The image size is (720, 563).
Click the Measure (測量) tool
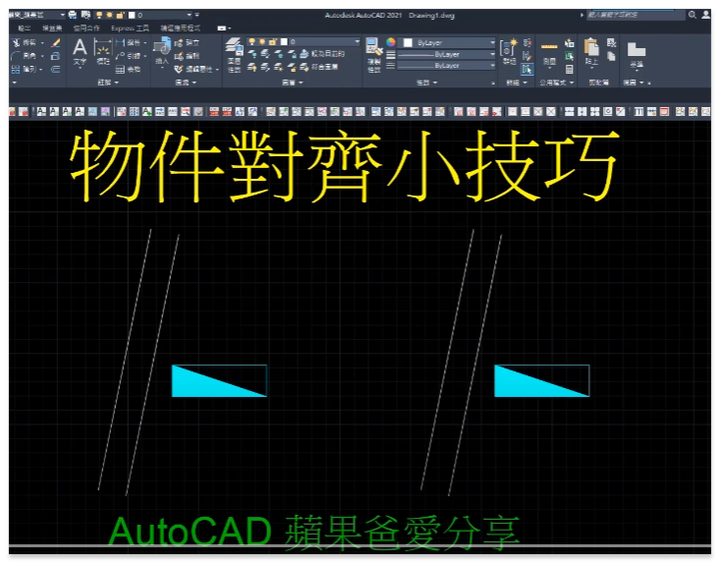point(549,53)
